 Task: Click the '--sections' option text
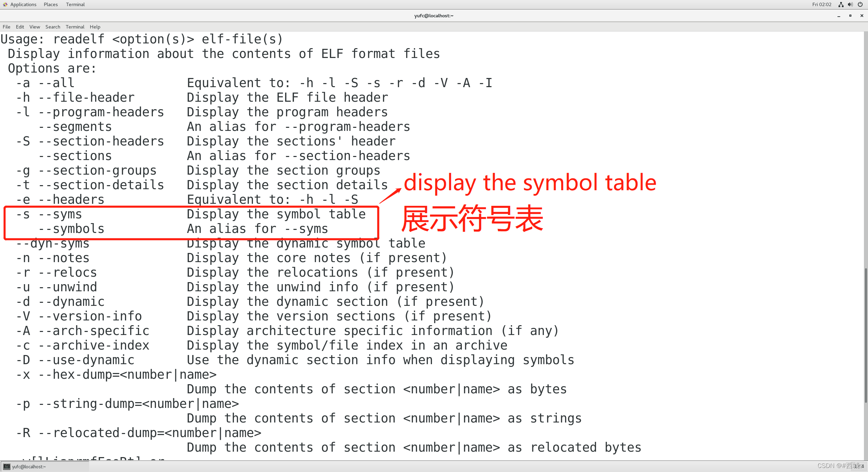coord(75,156)
